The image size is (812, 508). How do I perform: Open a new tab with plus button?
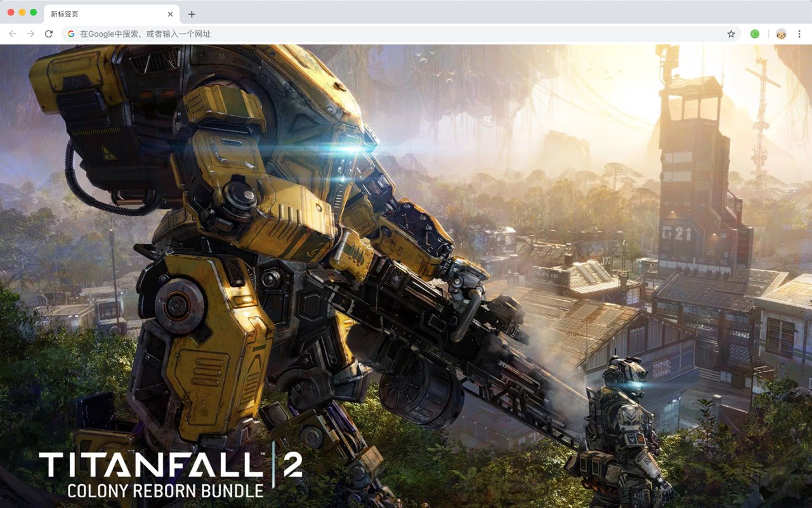click(x=192, y=14)
